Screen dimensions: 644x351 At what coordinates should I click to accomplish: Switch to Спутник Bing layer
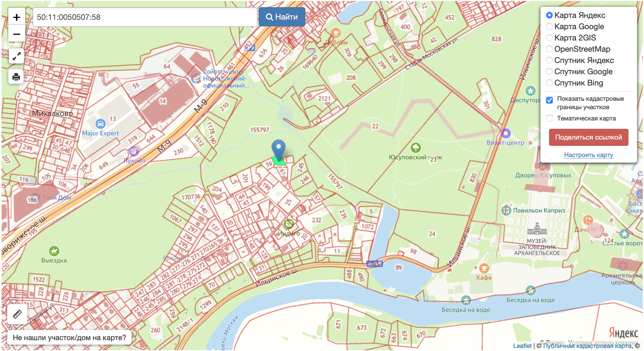[549, 83]
